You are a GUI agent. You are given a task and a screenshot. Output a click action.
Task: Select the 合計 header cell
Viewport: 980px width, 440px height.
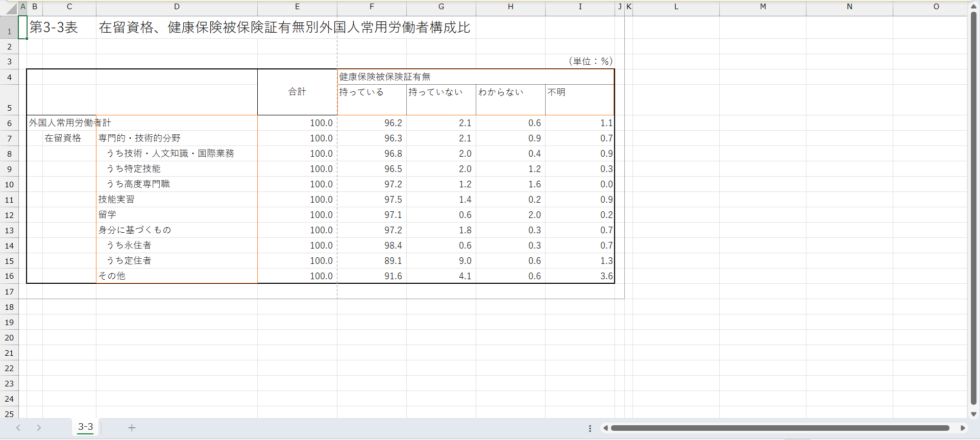pyautogui.click(x=297, y=92)
